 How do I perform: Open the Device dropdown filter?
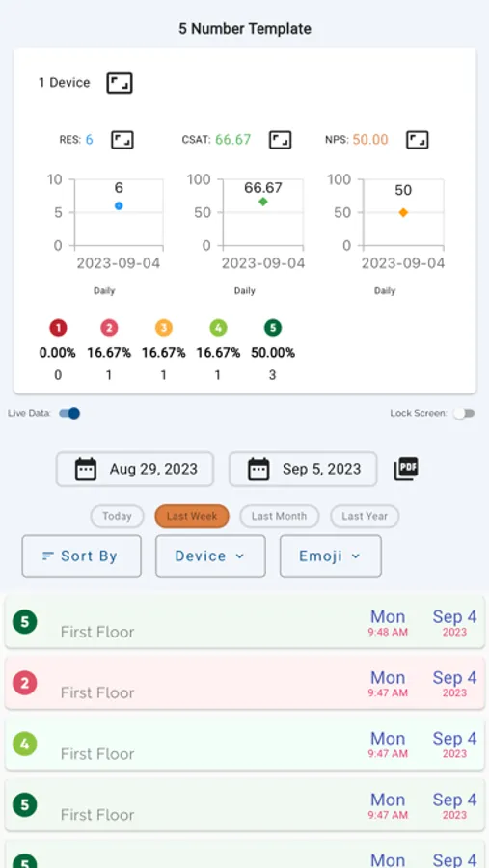click(x=210, y=556)
